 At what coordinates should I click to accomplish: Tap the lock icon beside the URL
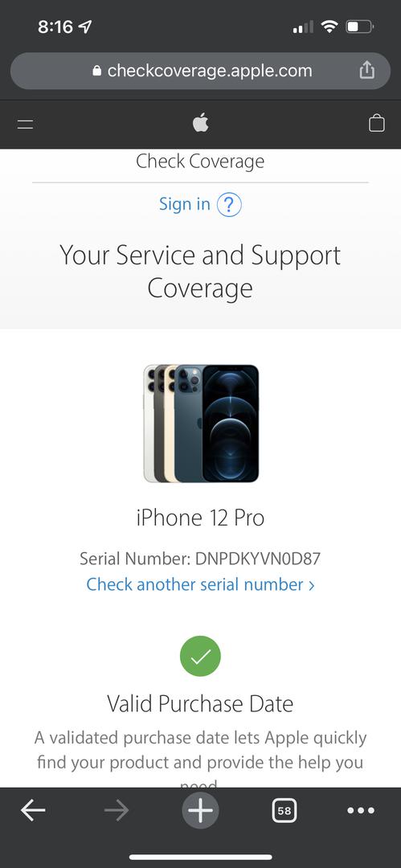pos(97,71)
